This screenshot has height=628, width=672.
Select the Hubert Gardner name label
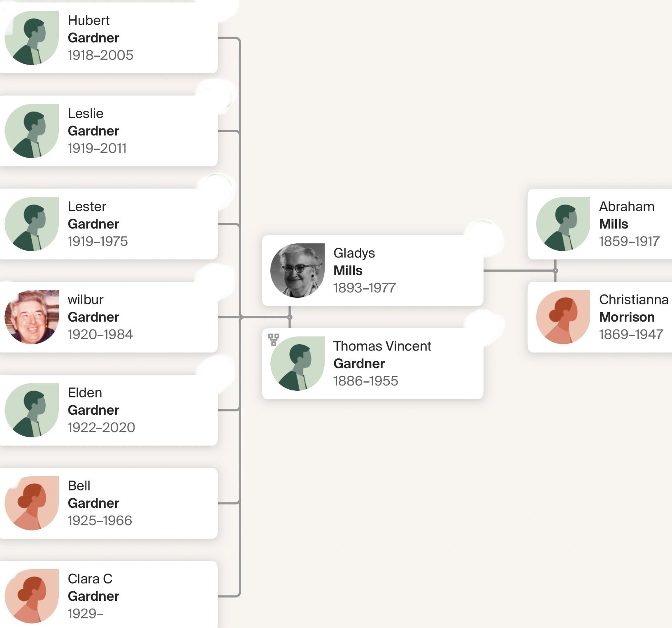pyautogui.click(x=93, y=29)
